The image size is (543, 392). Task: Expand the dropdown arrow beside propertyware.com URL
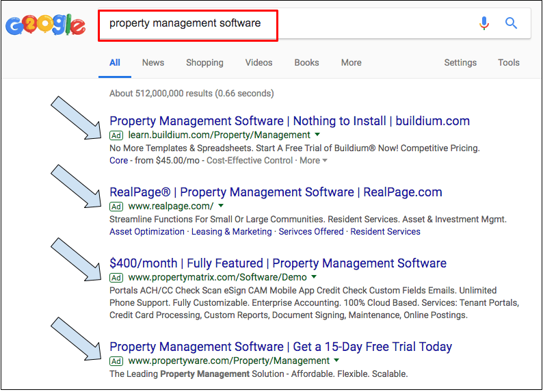coord(336,360)
